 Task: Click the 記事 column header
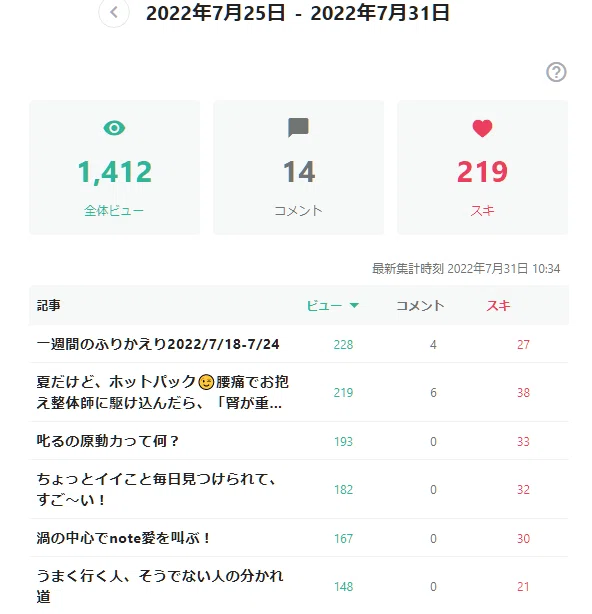pyautogui.click(x=49, y=305)
